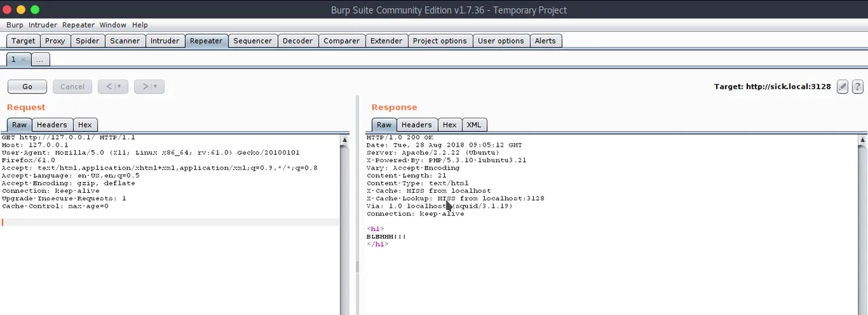Click the 'Host: 127.0.0.1' header line

(x=35, y=145)
